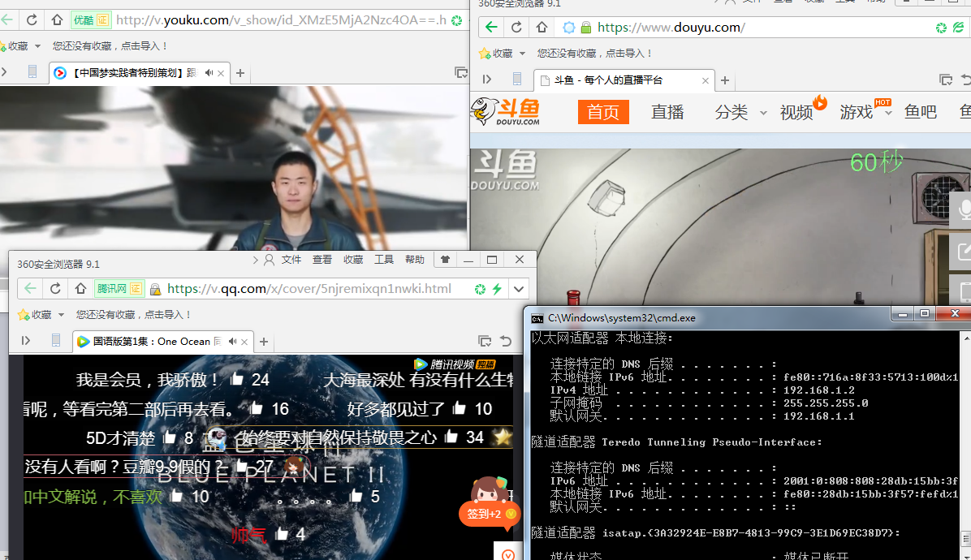Expand 游戏 dropdown on Douyu nav
The image size is (971, 560).
tap(889, 113)
